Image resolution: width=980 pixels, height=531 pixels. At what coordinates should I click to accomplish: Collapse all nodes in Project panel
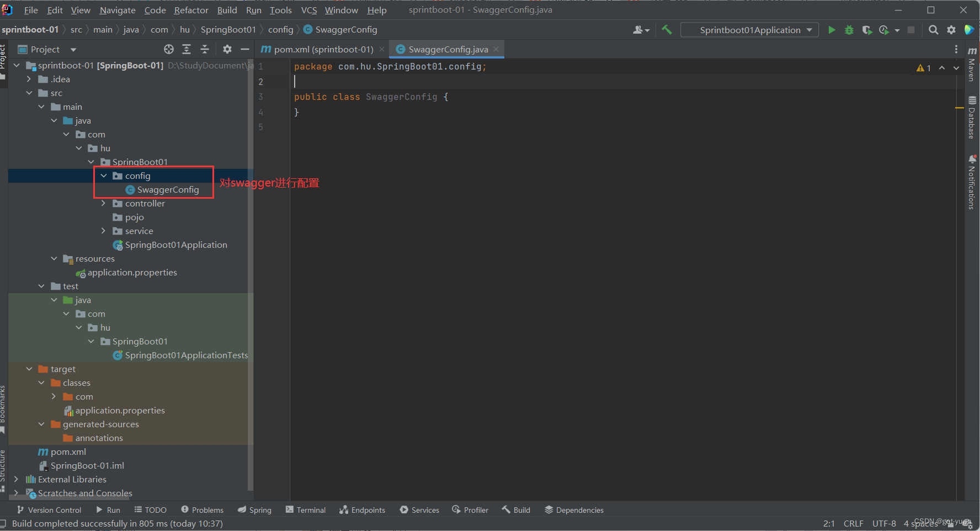pyautogui.click(x=205, y=49)
